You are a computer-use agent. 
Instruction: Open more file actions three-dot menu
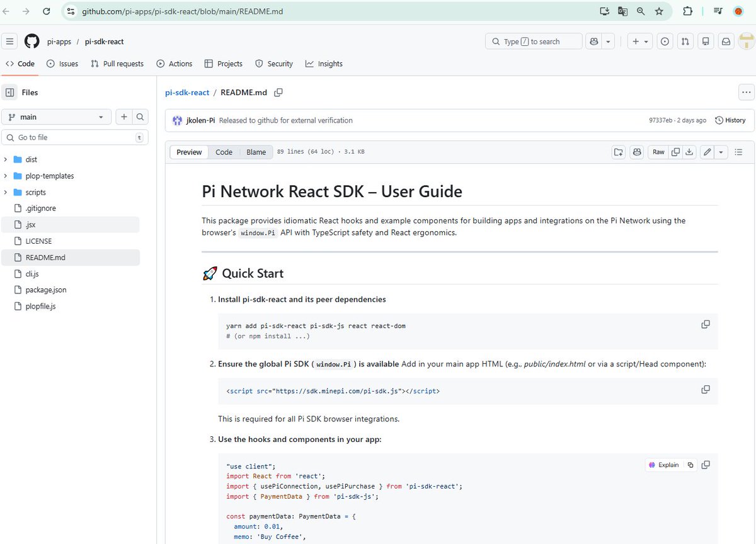[746, 93]
